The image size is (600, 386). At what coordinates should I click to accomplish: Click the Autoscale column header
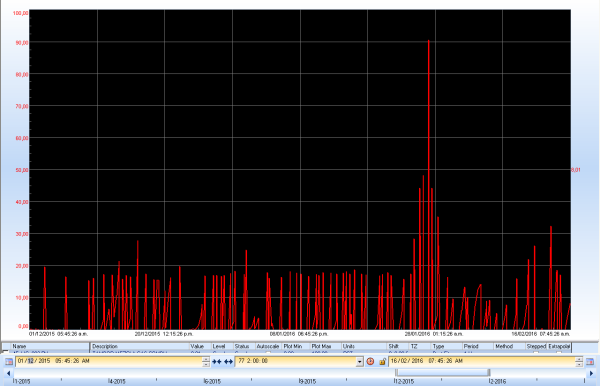[x=268, y=346]
